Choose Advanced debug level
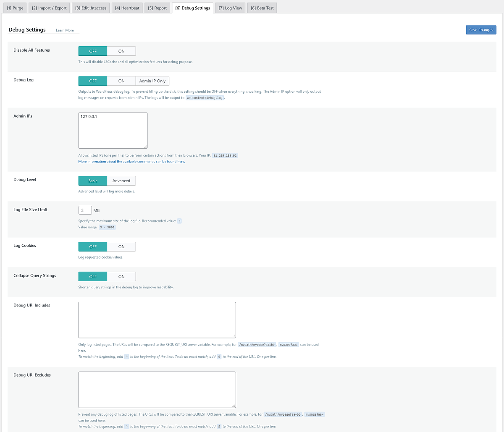Image resolution: width=504 pixels, height=432 pixels. tap(121, 181)
